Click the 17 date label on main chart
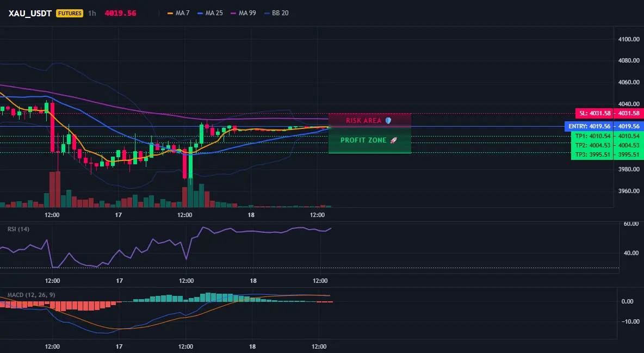 118,215
